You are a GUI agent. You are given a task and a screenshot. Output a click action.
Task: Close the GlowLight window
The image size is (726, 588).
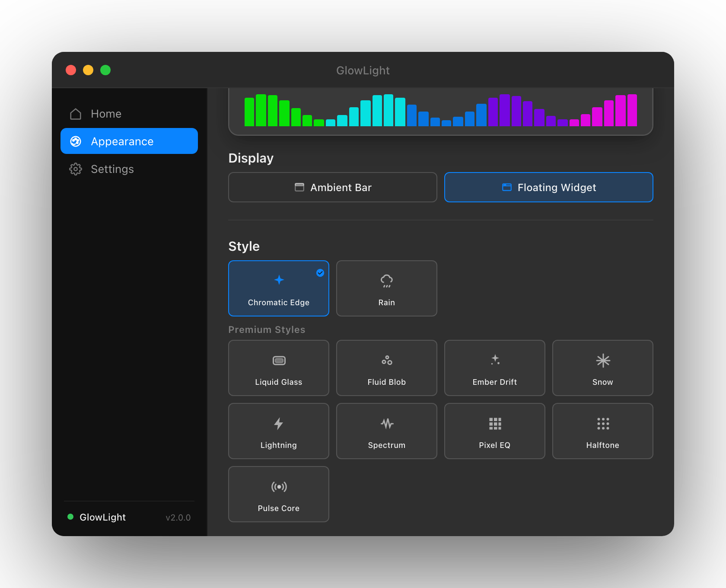coord(71,70)
